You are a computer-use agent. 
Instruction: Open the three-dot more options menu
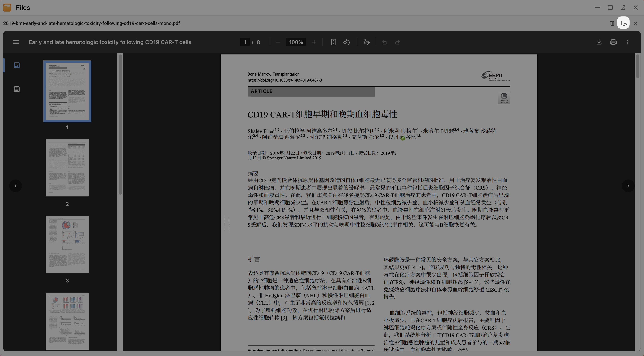click(x=628, y=42)
